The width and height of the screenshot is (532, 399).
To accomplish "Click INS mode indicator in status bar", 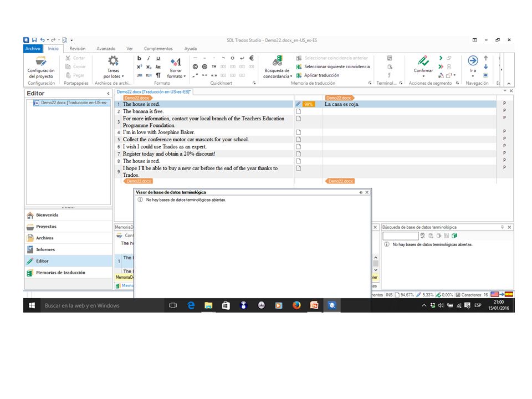I will pyautogui.click(x=389, y=295).
